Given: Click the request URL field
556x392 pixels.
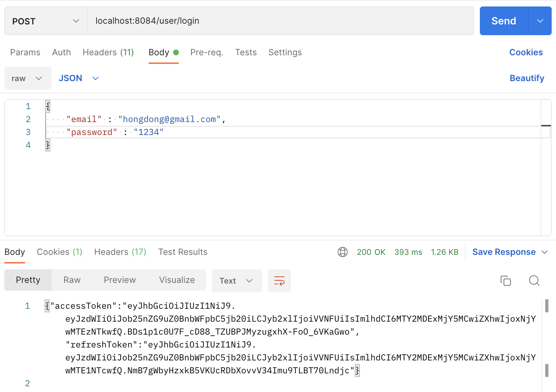Looking at the screenshot, I should [x=280, y=21].
